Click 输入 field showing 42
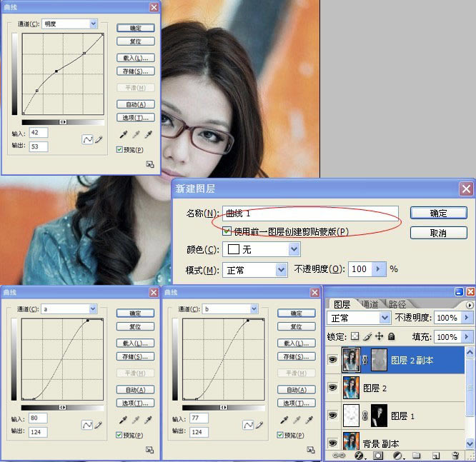Viewport: 476px width, 462px height. [x=39, y=133]
